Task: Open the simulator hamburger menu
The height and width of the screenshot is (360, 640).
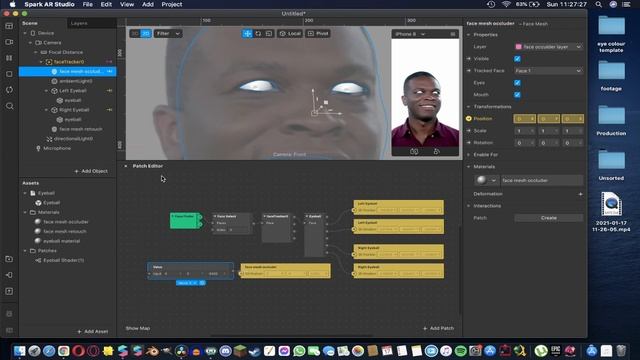Action: [x=453, y=34]
